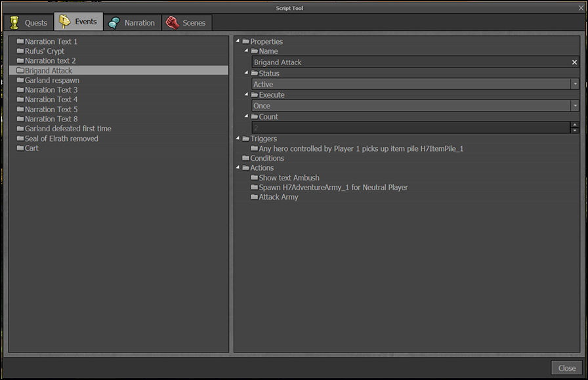Clear the Name field with X icon
The height and width of the screenshot is (380, 588).
click(x=574, y=62)
